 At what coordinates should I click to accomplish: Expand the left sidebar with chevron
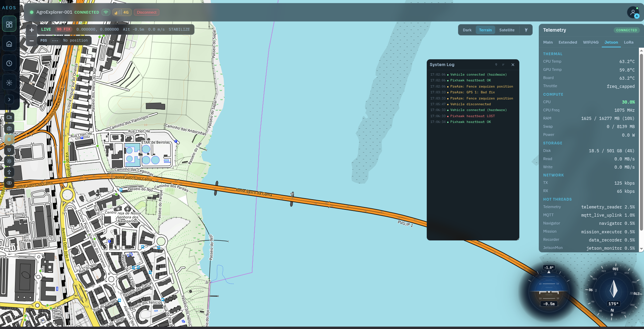[x=9, y=99]
